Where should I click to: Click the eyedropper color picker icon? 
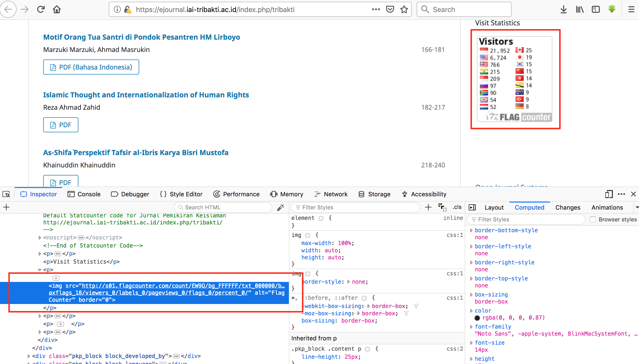point(281,207)
